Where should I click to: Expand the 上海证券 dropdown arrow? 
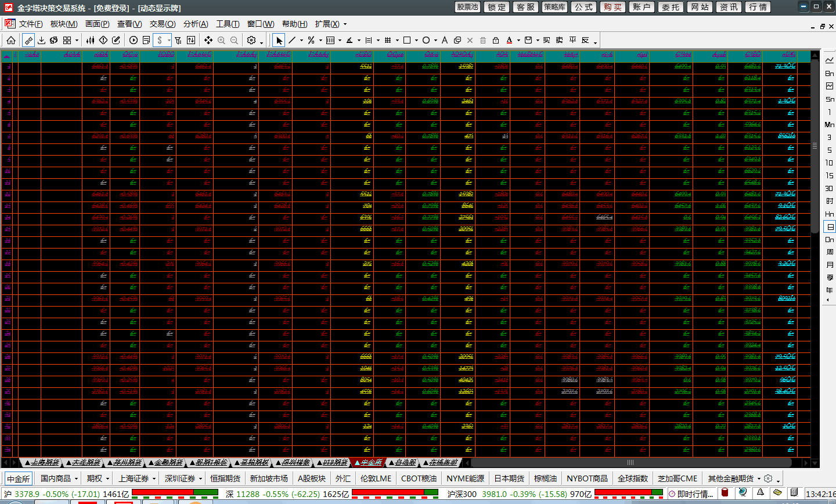click(154, 479)
